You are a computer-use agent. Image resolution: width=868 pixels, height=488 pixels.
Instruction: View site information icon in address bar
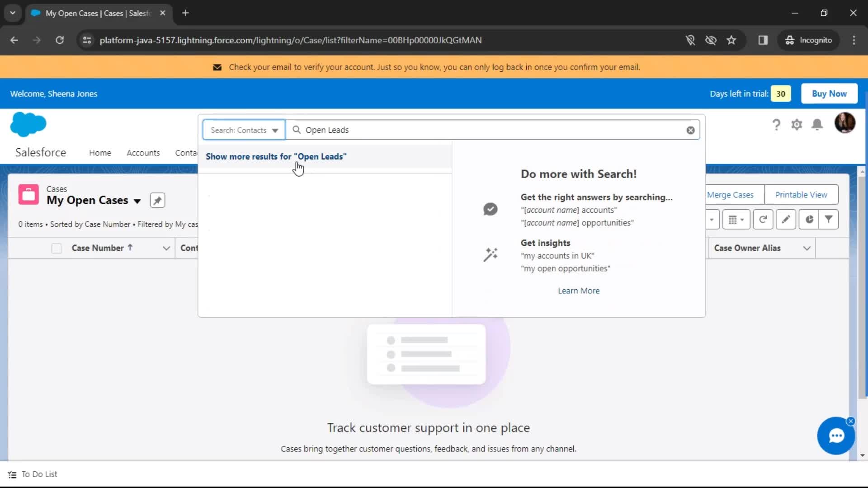87,40
